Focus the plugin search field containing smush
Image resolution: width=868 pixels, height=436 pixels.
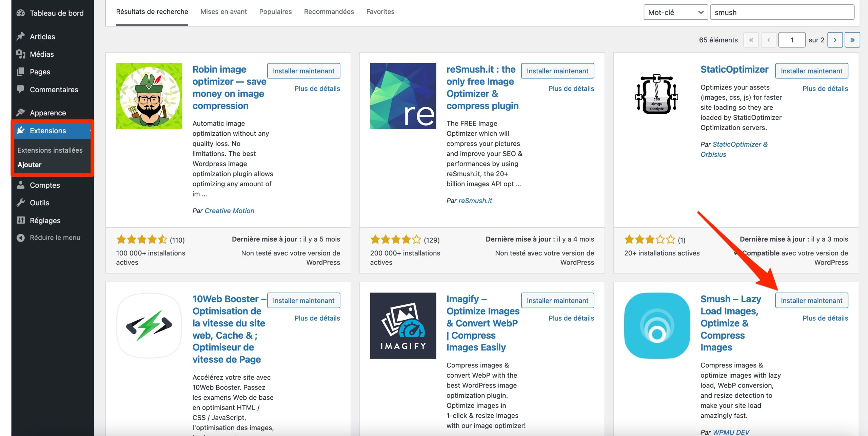[x=782, y=13]
